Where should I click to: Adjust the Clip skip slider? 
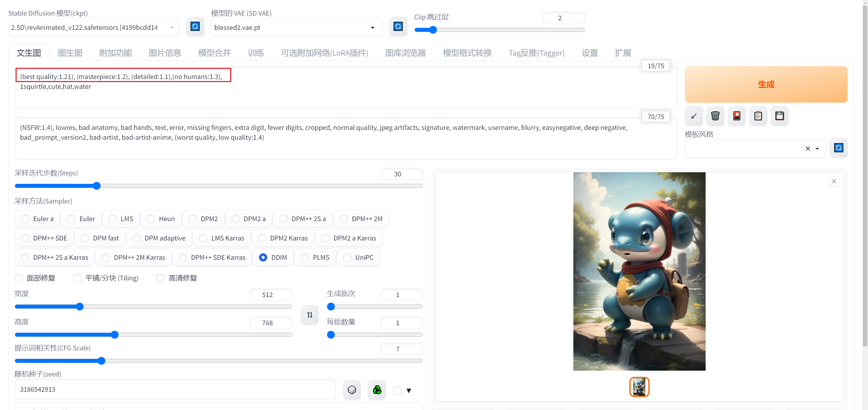(x=499, y=30)
